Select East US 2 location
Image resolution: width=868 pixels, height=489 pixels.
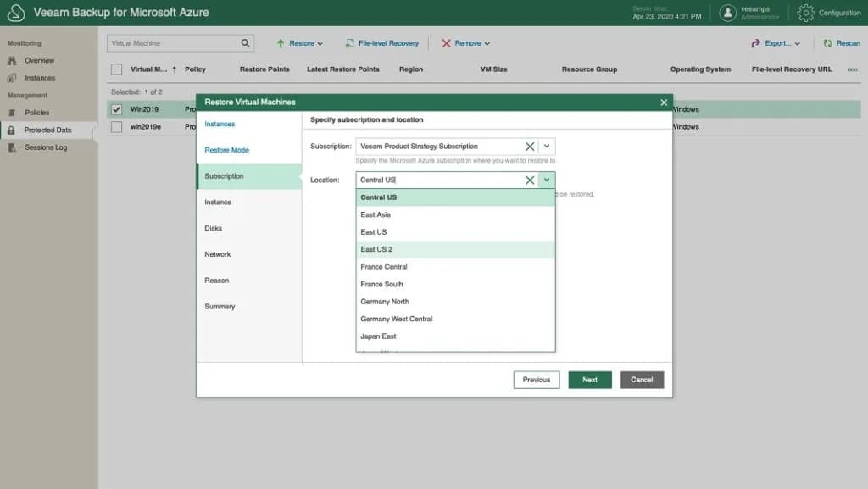pos(455,249)
